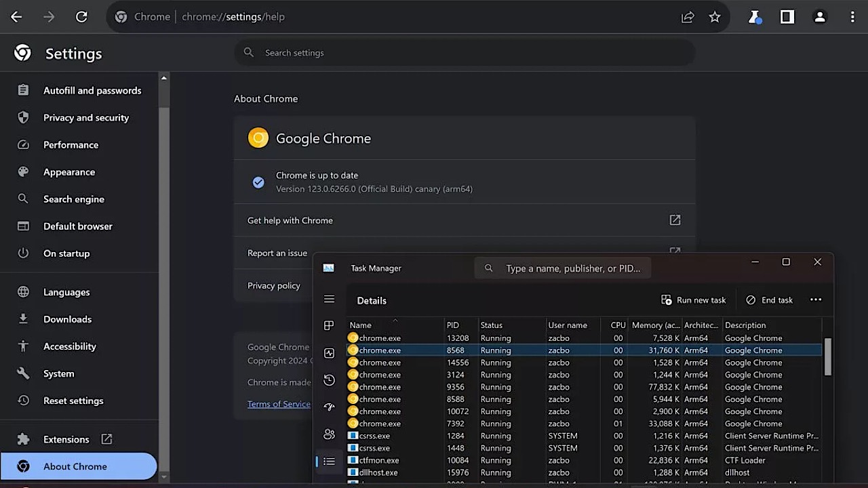Image resolution: width=868 pixels, height=488 pixels.
Task: Open Chrome's three-dot menu
Action: point(852,17)
